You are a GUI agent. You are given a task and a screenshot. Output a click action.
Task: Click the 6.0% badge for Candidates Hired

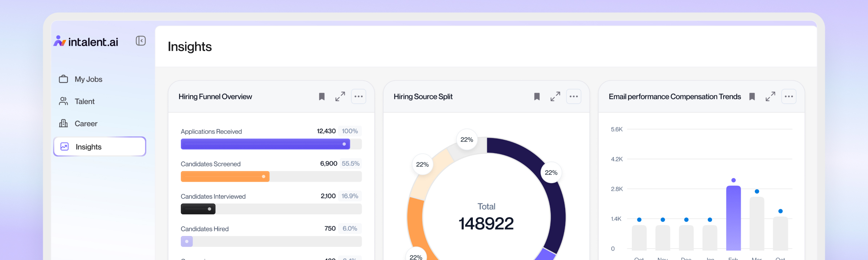(x=350, y=228)
